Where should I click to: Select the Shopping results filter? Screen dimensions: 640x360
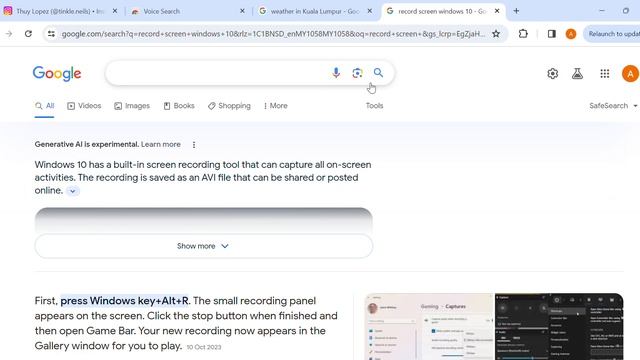(229, 106)
